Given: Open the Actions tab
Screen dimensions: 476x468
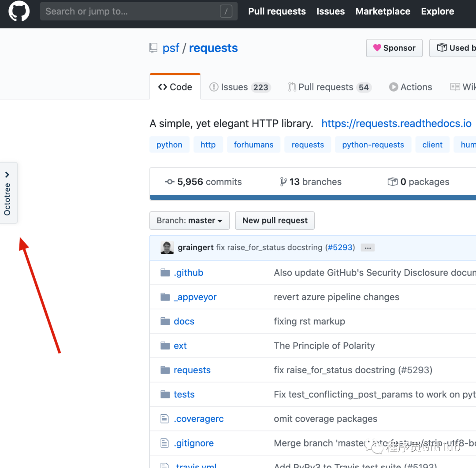Looking at the screenshot, I should coord(410,87).
